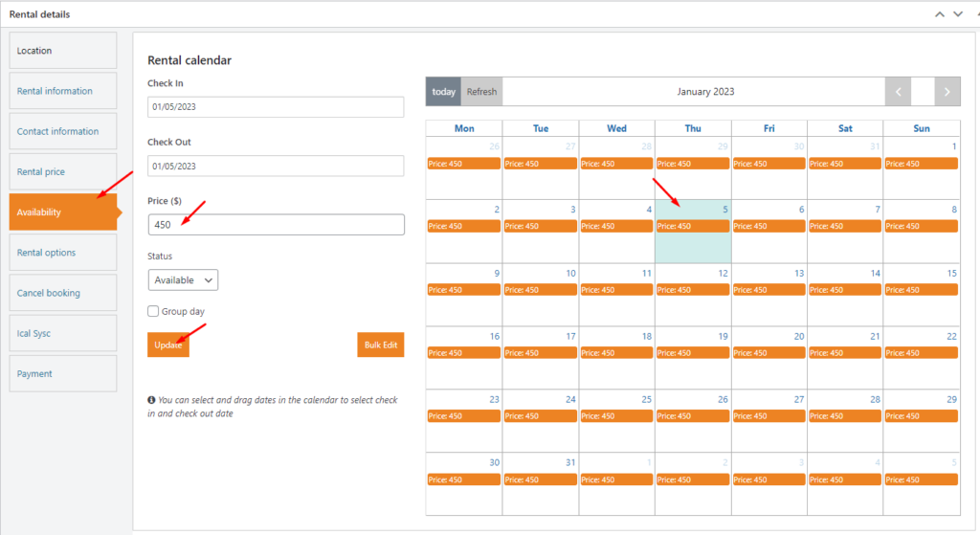Viewport: 980px width, 535px height.
Task: Open the Cancel booking tab
Action: [x=62, y=293]
